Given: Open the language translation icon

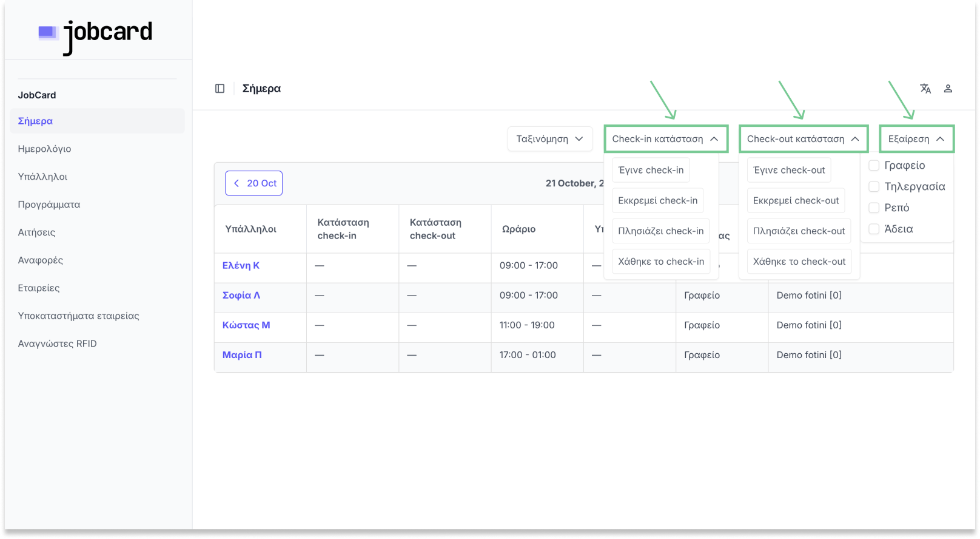Looking at the screenshot, I should point(925,89).
